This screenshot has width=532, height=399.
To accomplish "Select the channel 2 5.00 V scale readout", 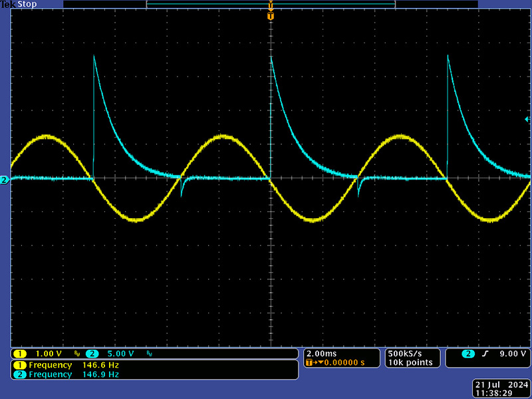I will point(120,354).
